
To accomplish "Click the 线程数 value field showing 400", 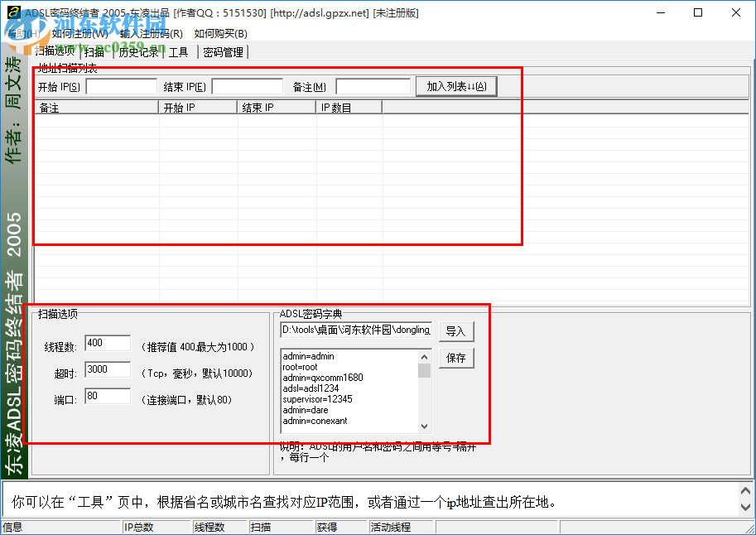I will coord(108,343).
